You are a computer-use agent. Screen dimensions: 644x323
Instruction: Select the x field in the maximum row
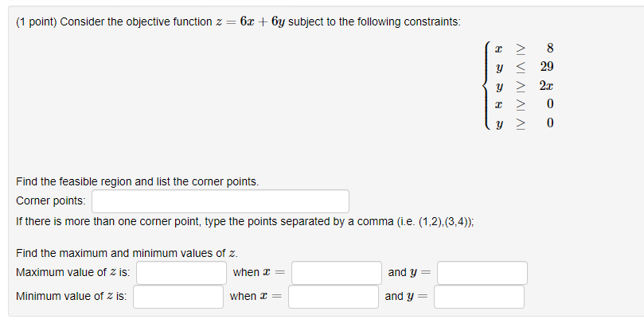[337, 273]
